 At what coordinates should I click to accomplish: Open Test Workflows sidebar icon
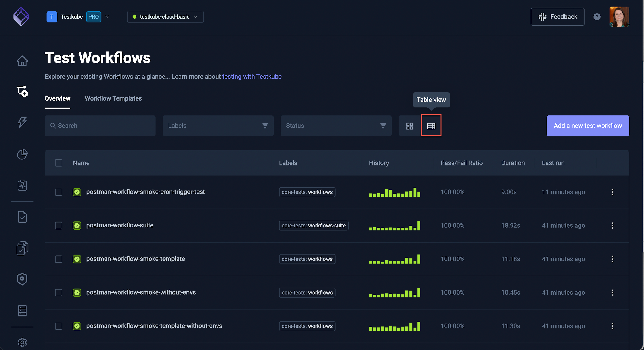(x=22, y=91)
